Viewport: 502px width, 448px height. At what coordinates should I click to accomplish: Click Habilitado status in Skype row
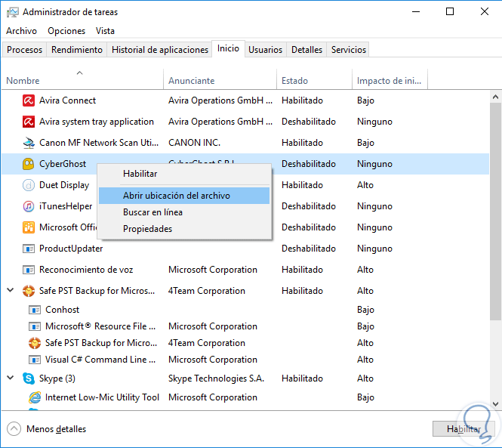click(x=302, y=378)
